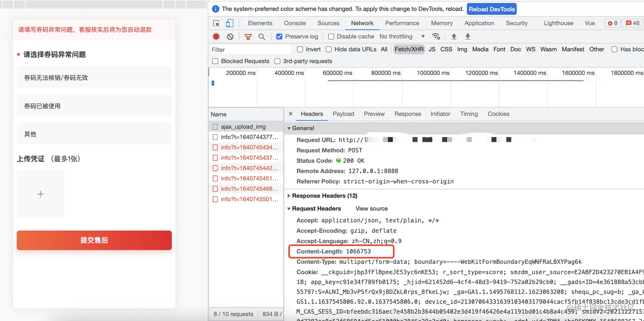This screenshot has width=644, height=321.
Task: Click View source for request headers
Action: point(371,209)
